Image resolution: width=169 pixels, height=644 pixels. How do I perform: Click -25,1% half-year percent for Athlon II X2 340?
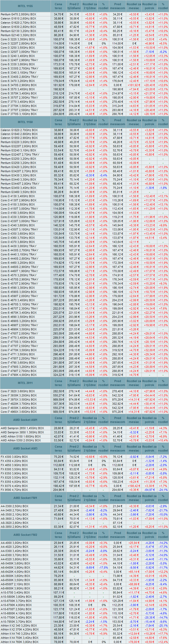pyautogui.click(x=163, y=626)
